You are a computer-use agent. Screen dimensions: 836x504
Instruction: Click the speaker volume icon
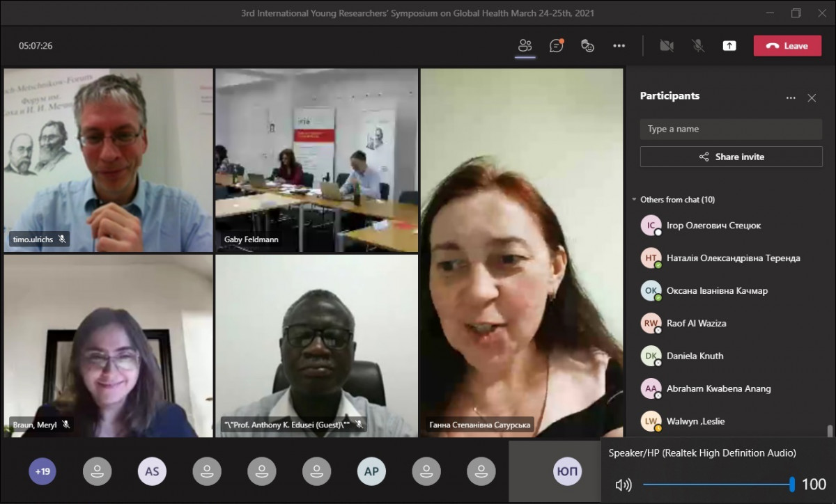[623, 485]
